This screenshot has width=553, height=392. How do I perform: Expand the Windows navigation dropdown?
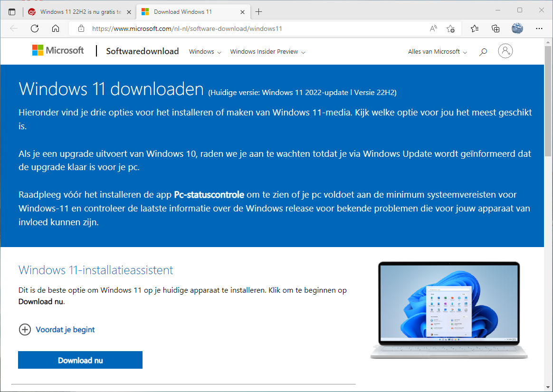tap(205, 52)
